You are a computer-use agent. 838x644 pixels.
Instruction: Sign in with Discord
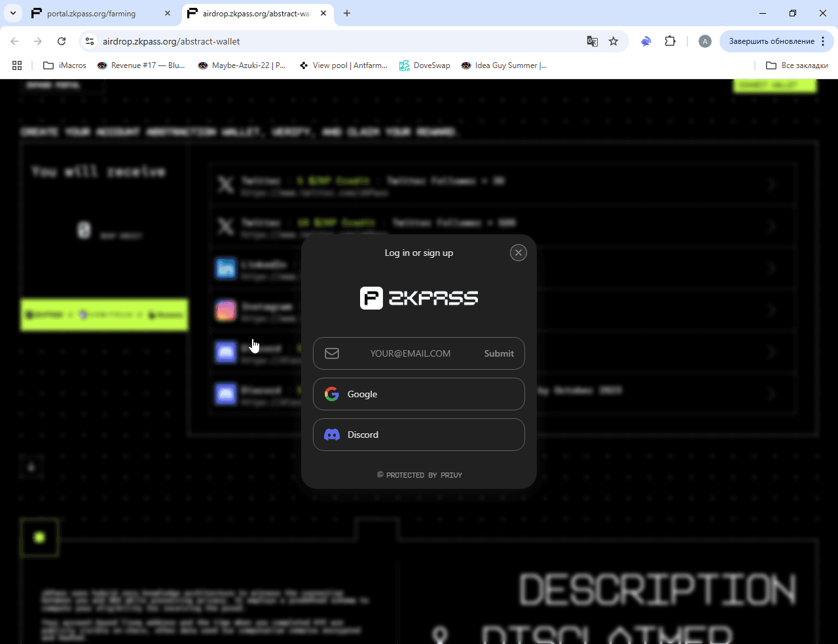(419, 435)
